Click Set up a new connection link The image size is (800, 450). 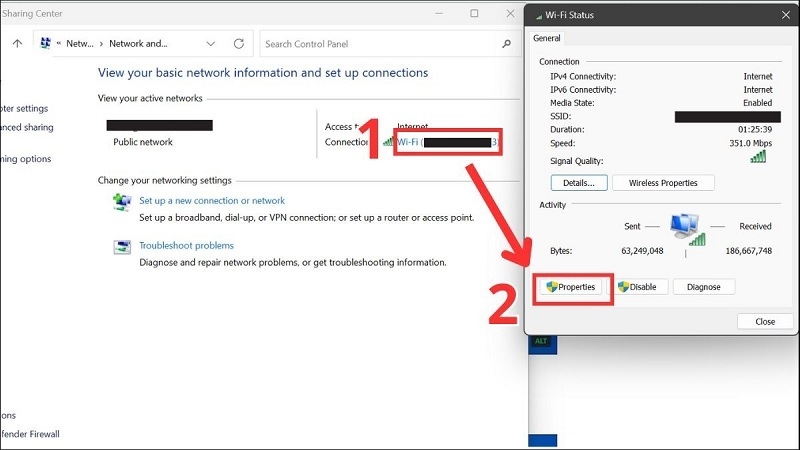click(x=212, y=201)
